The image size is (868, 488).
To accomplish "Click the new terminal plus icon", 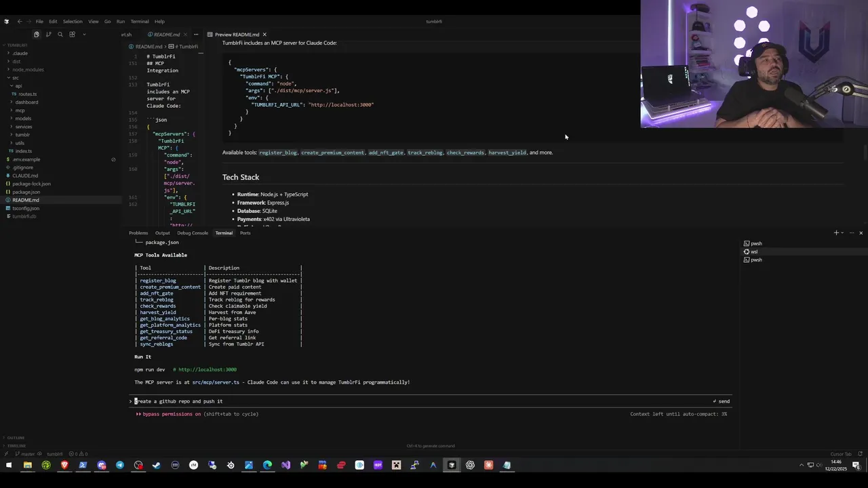I will click(836, 233).
